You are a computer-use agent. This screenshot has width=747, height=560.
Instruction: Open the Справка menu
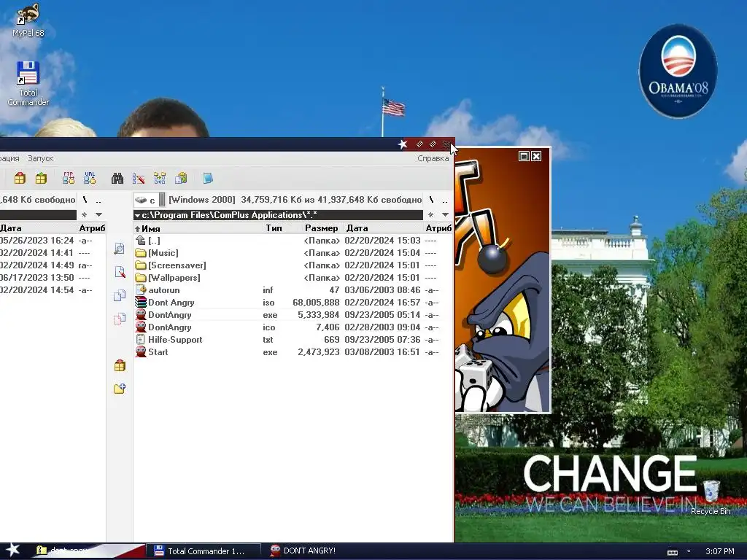(433, 158)
